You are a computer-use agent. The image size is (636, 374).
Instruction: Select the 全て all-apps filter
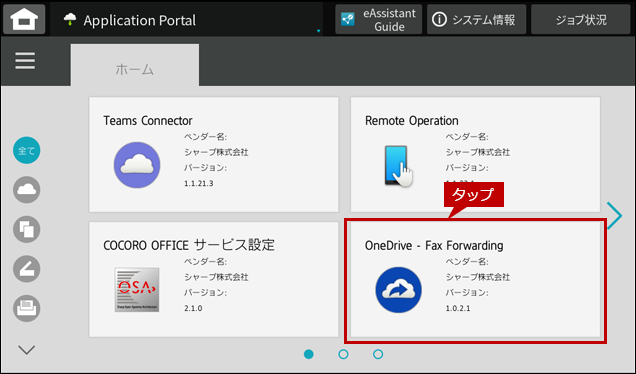27,150
